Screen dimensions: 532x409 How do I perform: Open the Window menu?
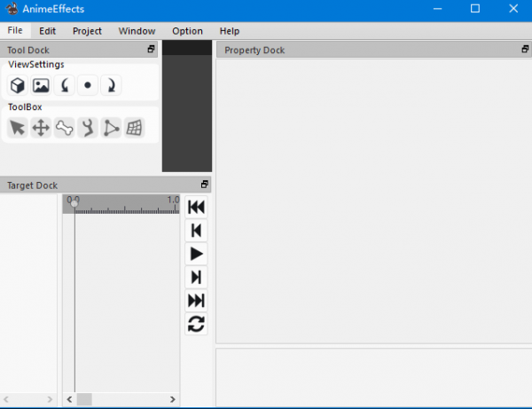(137, 31)
